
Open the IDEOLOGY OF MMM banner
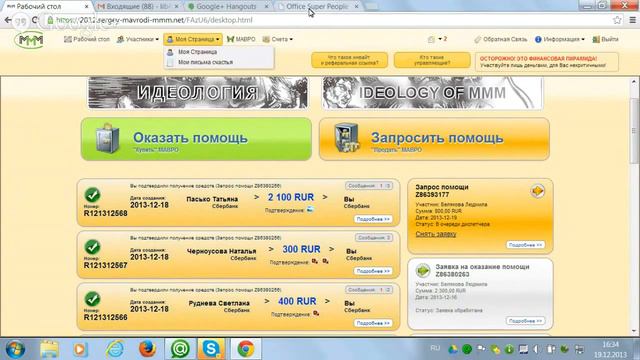click(432, 93)
